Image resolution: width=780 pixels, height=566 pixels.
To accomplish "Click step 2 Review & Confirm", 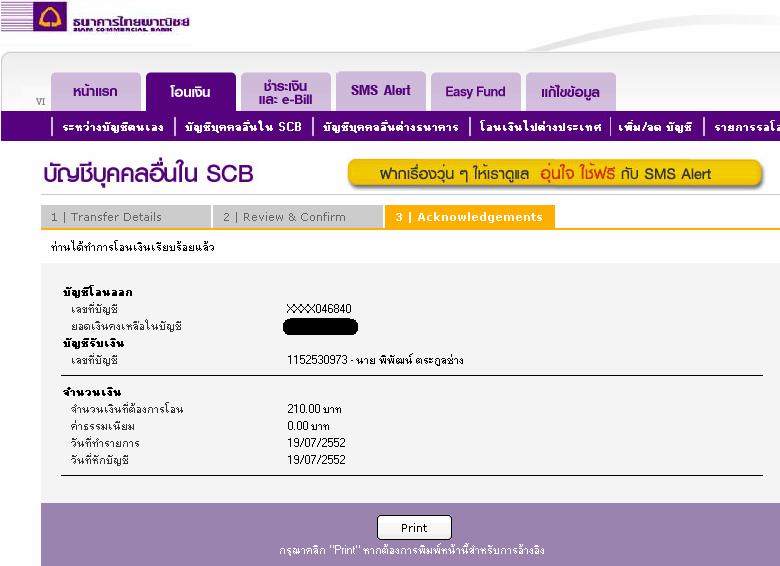I will tap(297, 217).
